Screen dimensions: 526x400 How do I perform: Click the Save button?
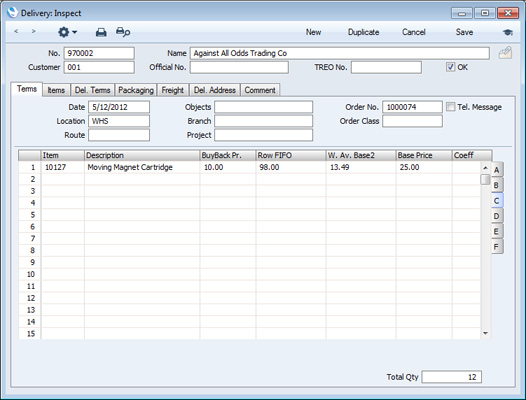(464, 32)
